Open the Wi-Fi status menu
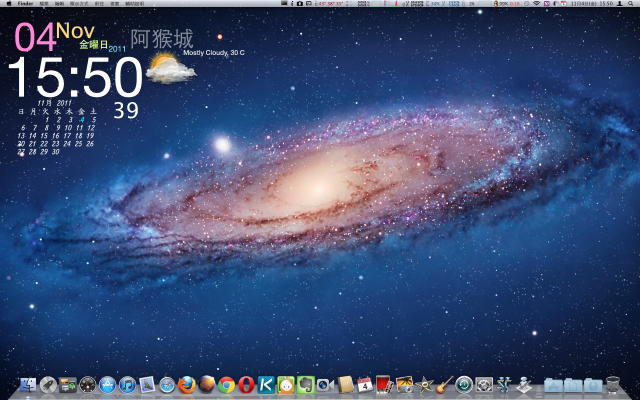640x400 pixels. (x=536, y=4)
